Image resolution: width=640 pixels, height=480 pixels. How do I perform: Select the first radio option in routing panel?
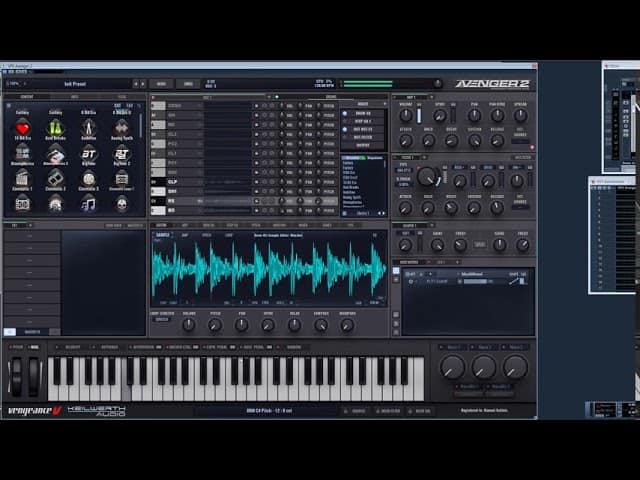pyautogui.click(x=346, y=113)
